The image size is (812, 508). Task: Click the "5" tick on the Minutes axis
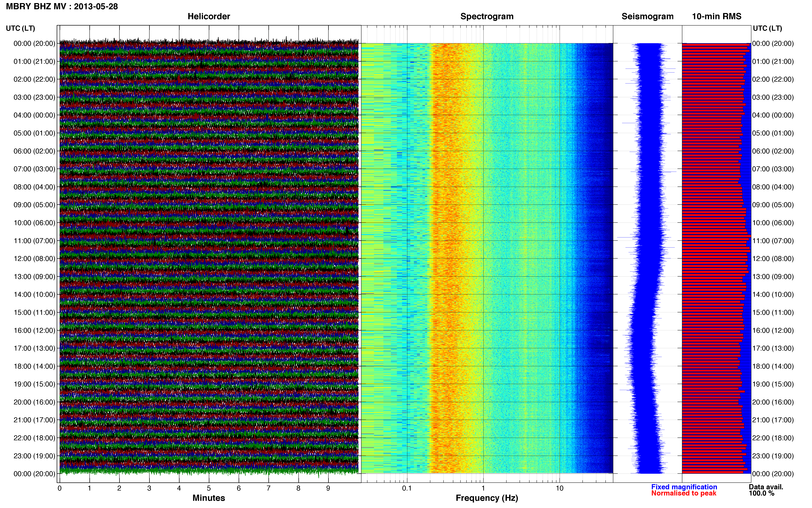[x=209, y=488]
